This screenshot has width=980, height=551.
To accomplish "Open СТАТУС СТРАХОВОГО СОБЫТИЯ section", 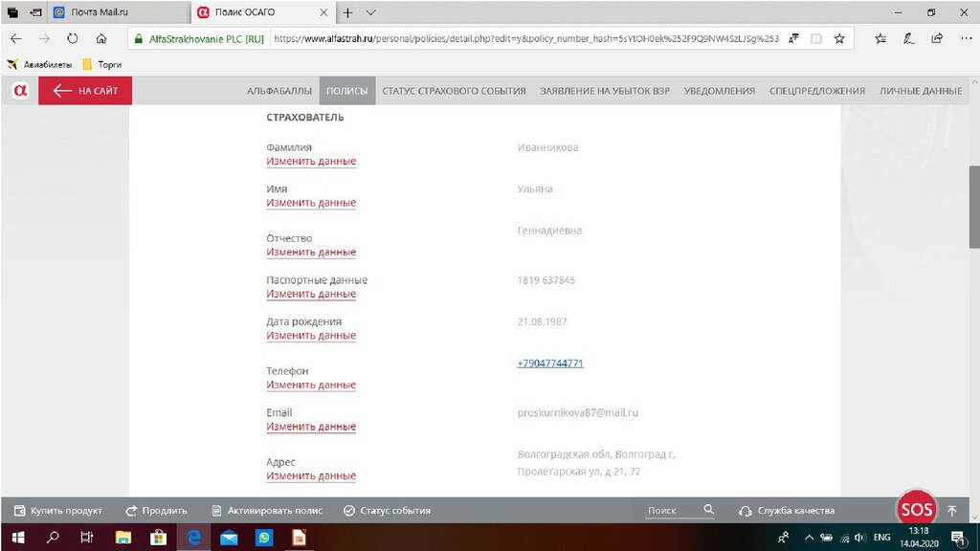I will 454,91.
